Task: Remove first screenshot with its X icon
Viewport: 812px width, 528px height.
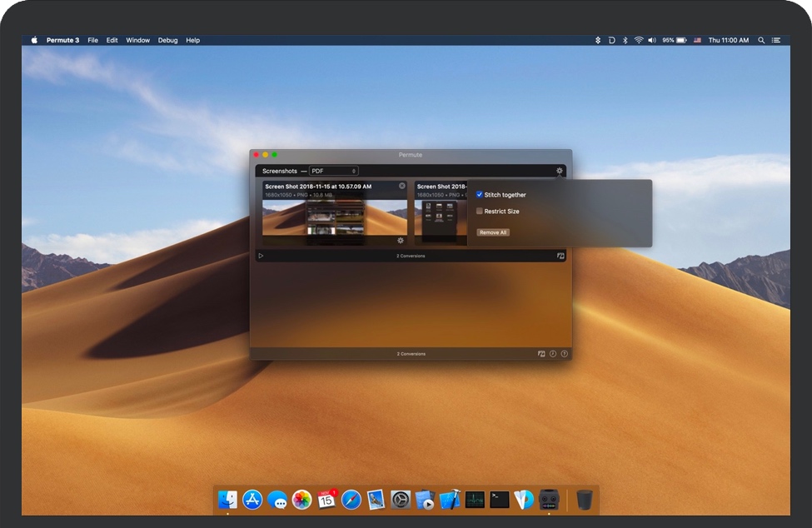Action: coord(402,186)
